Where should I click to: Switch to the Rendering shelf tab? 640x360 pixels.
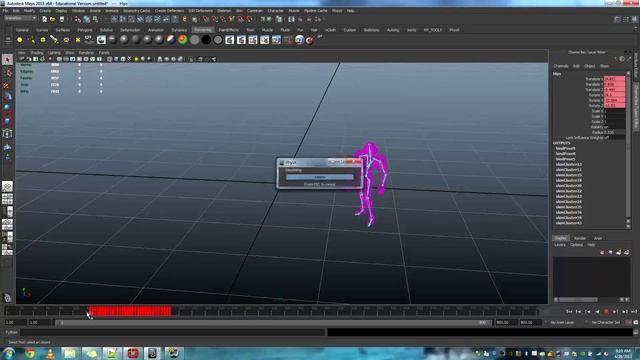point(203,30)
